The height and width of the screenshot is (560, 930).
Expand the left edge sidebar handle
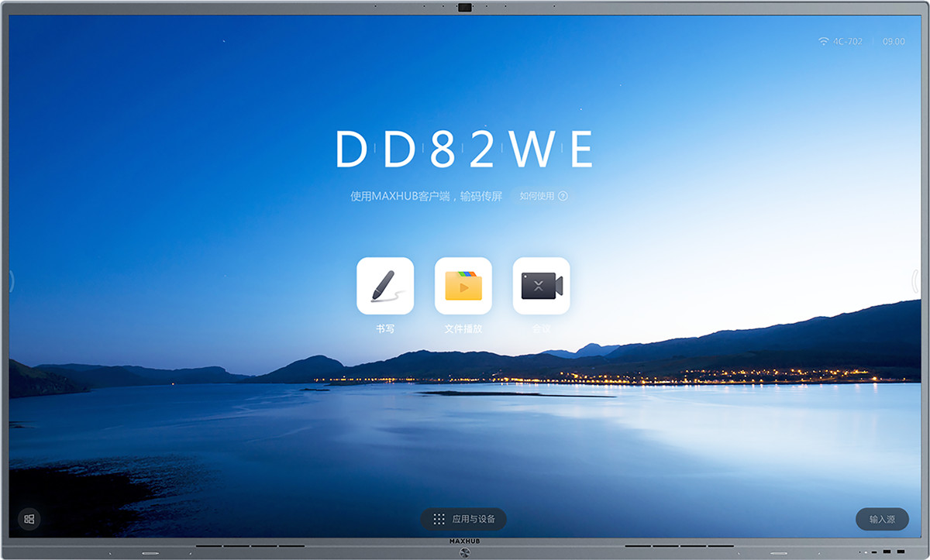tap(12, 281)
